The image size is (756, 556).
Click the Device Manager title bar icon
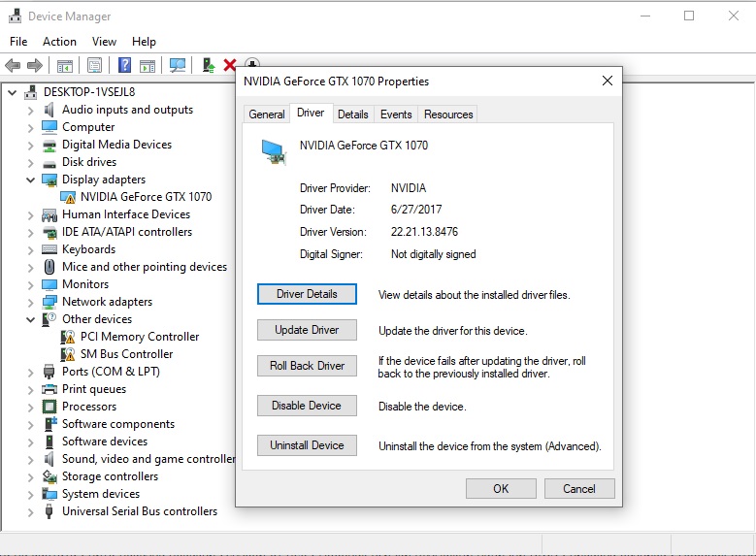[x=15, y=16]
